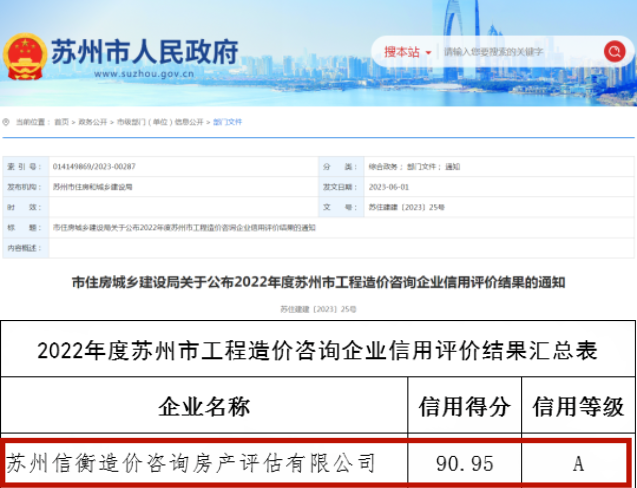The image size is (637, 488).
Task: Open 部门文件 breadcrumb link
Action: coord(227,122)
